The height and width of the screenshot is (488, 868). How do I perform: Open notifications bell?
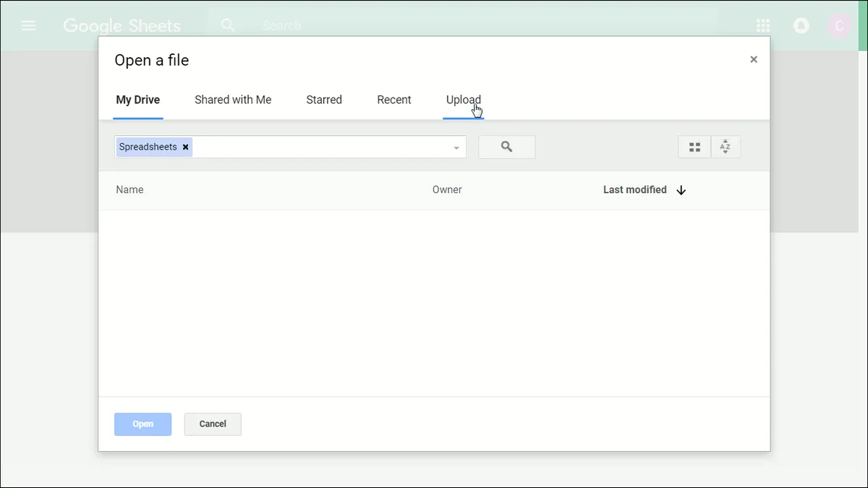[x=801, y=26]
